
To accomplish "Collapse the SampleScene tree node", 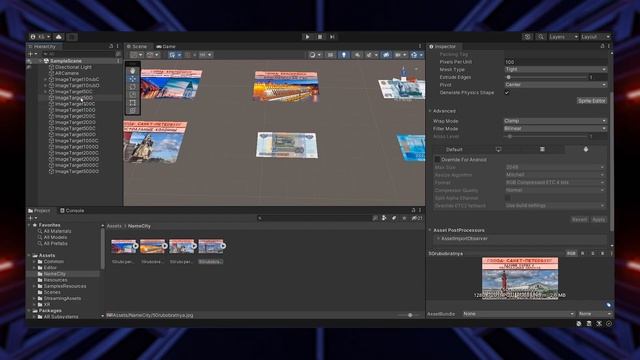I will click(40, 61).
